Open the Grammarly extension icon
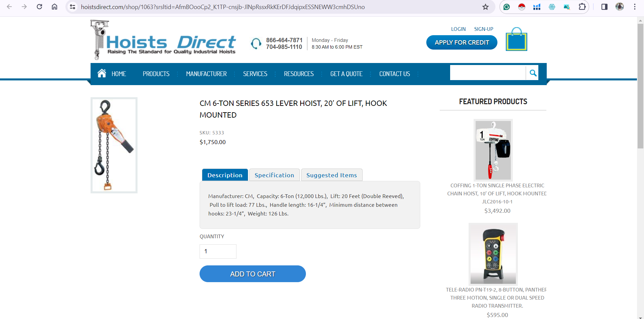Image resolution: width=644 pixels, height=319 pixels. coord(506,7)
